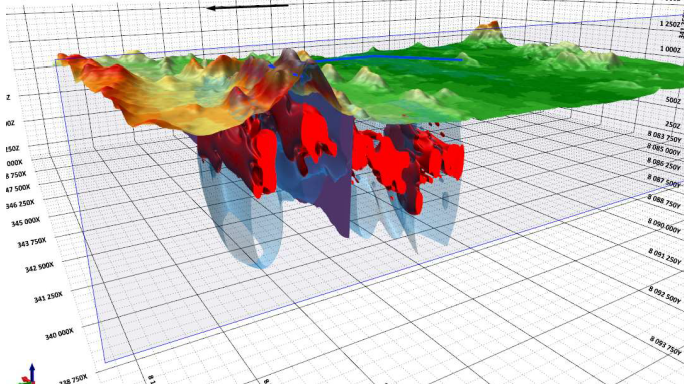Click the "341 250X" easting label
The width and height of the screenshot is (684, 384).
click(x=48, y=297)
